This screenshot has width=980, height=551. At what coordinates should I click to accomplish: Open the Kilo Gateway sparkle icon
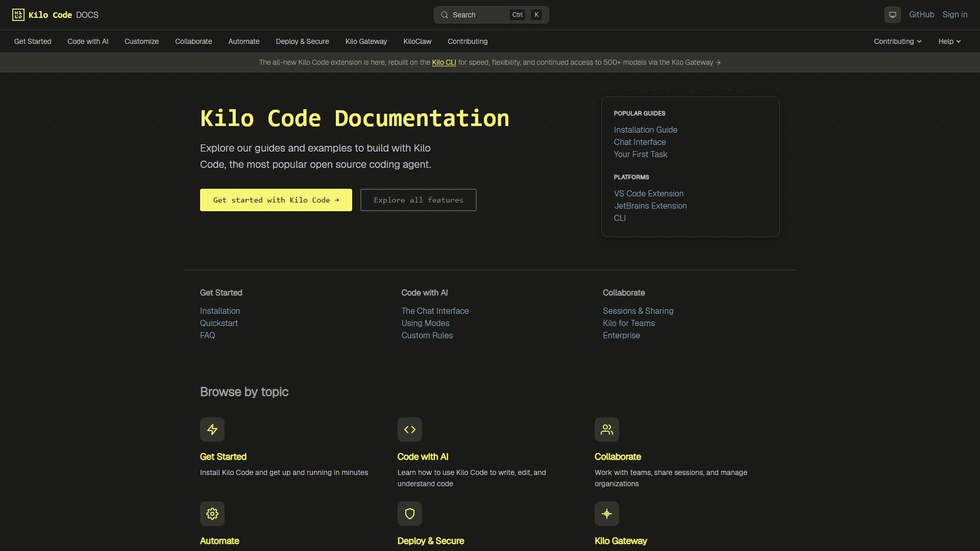pos(607,514)
